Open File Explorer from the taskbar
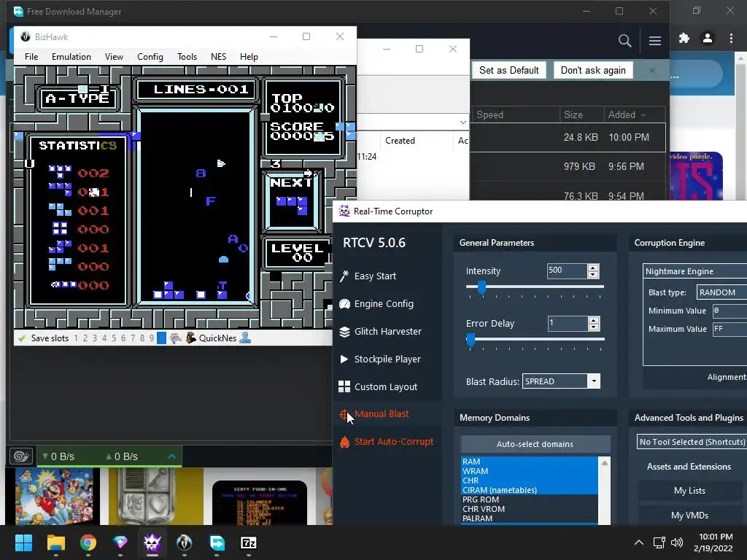This screenshot has height=560, width=747. tap(55, 542)
